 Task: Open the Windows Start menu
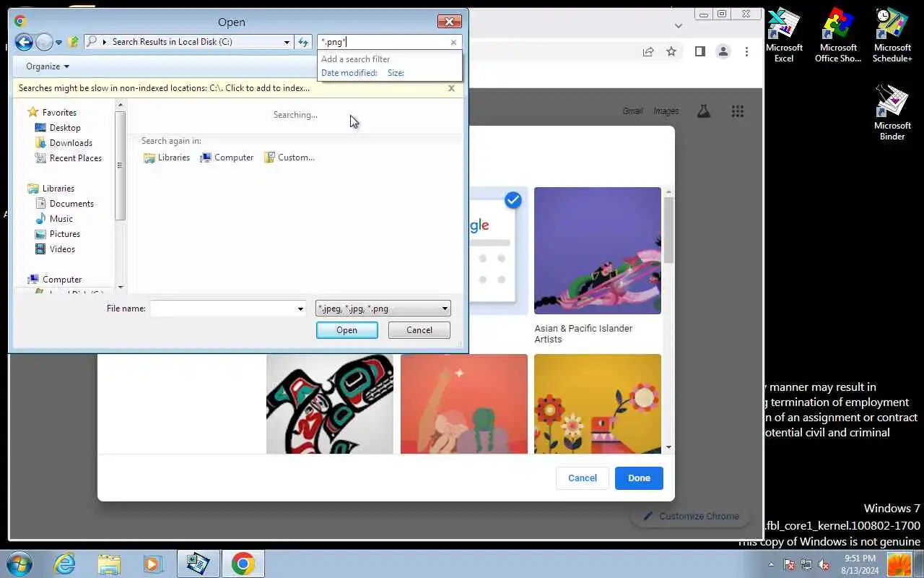[x=19, y=564]
